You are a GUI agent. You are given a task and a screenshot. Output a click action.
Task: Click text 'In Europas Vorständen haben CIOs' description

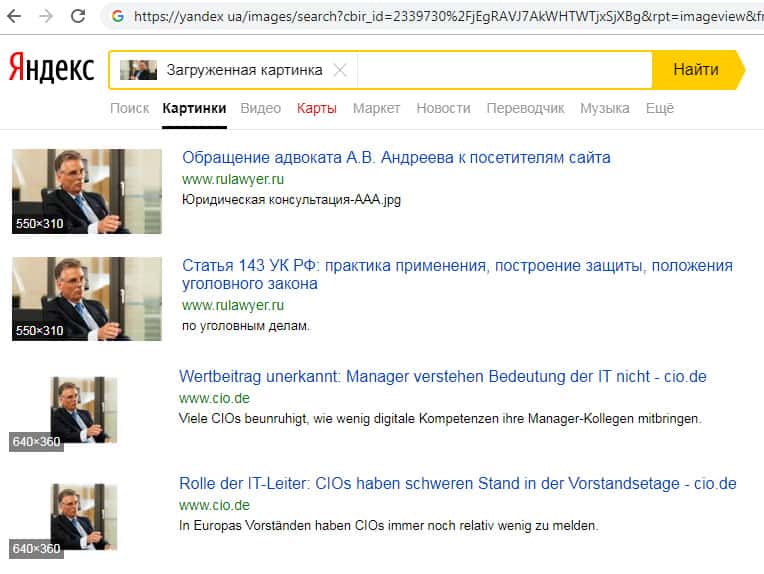(388, 526)
